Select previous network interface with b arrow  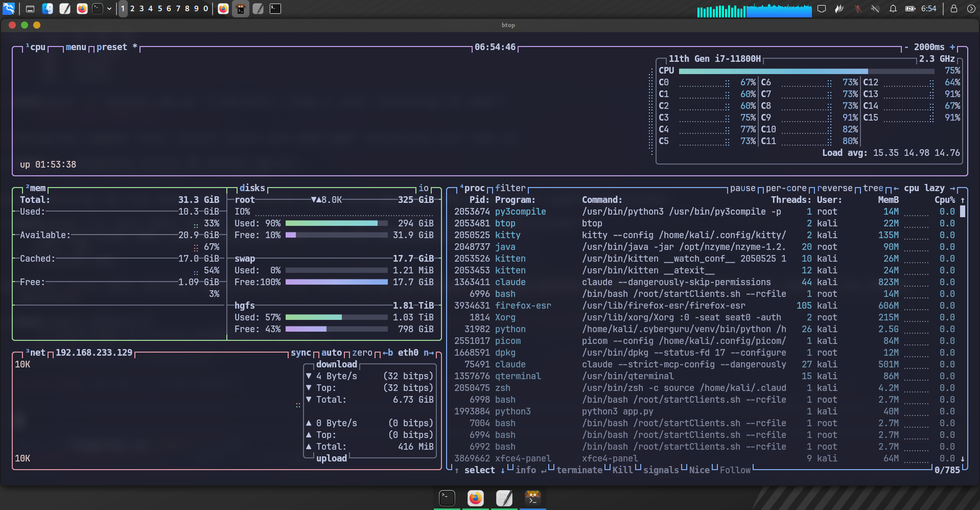pos(388,353)
